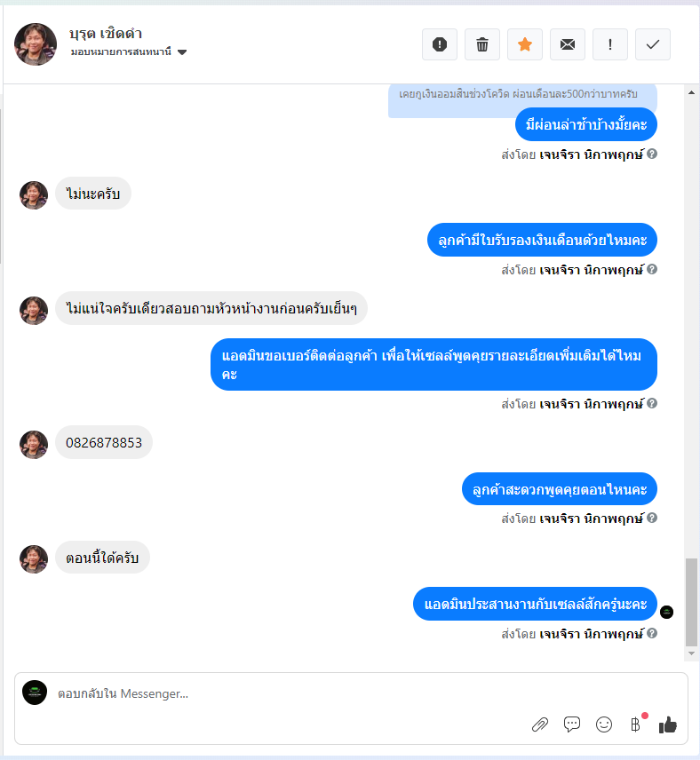Open the emoji picker smiley icon
The width and height of the screenshot is (700, 760).
click(604, 724)
